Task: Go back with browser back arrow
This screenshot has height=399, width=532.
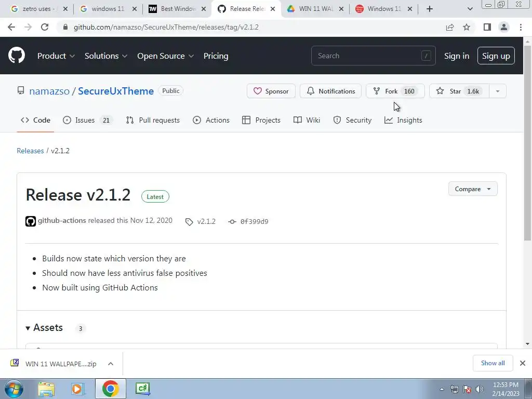Action: (x=11, y=27)
